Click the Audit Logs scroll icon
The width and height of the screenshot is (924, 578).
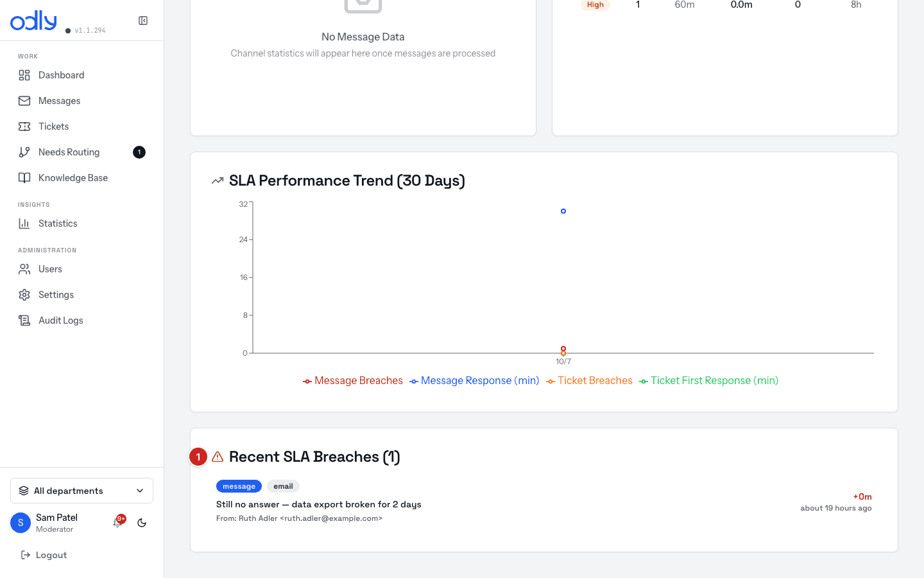coord(24,320)
